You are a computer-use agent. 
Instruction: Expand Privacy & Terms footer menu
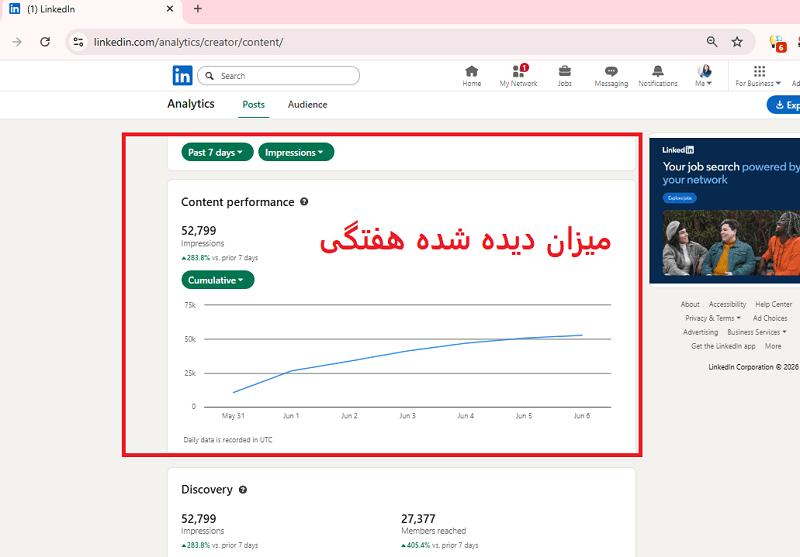pyautogui.click(x=713, y=318)
